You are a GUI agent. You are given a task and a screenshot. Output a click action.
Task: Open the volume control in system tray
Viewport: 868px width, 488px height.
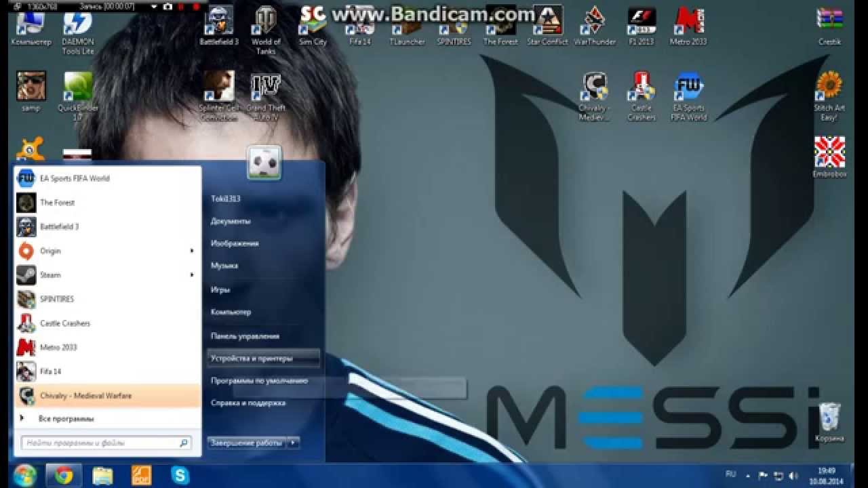793,476
